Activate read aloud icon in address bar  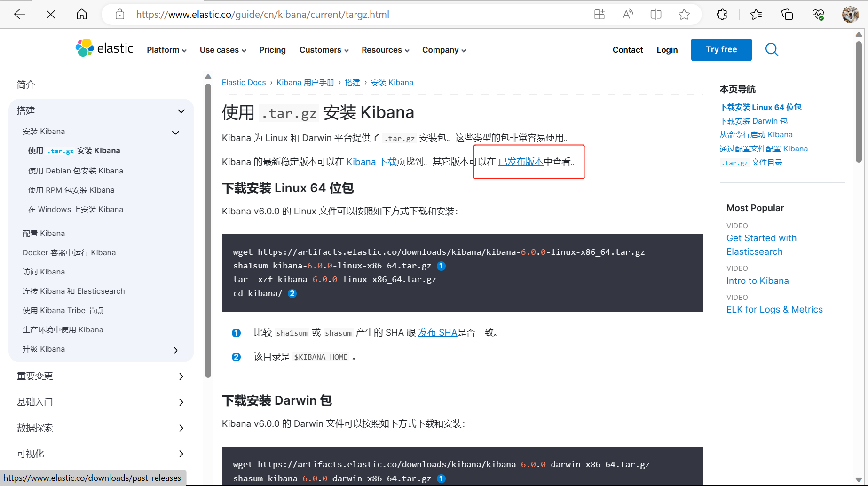[x=628, y=15]
